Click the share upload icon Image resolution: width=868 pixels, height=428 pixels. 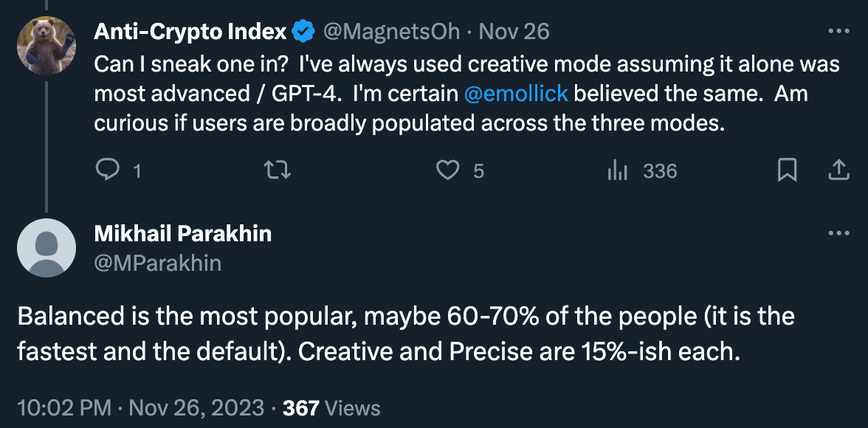838,171
